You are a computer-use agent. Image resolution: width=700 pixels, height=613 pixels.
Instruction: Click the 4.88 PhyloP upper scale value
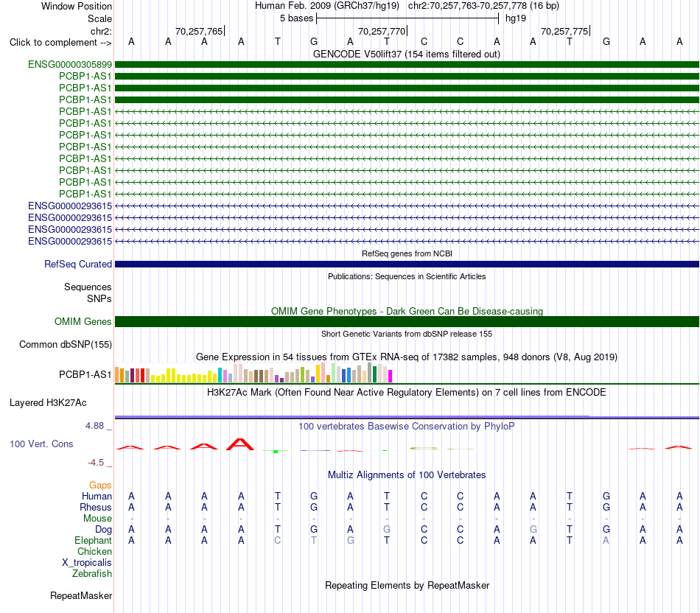coord(94,426)
